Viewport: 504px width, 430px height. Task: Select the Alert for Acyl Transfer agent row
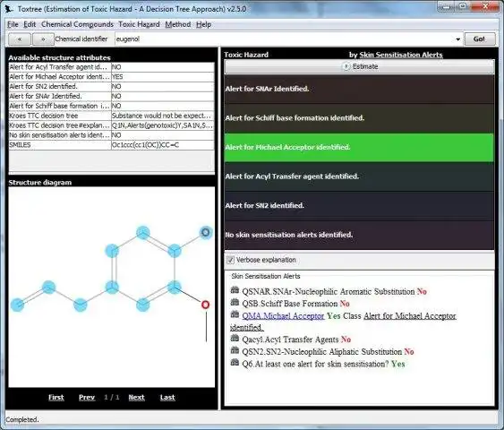point(359,176)
